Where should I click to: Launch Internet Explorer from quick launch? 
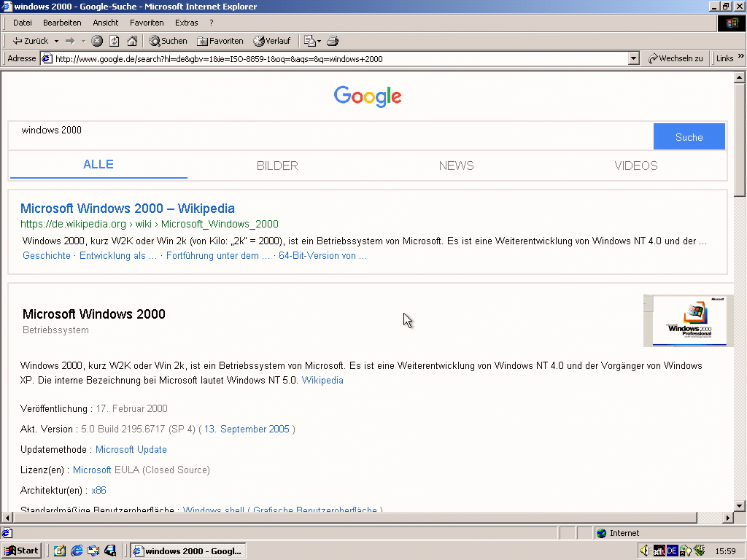click(77, 551)
